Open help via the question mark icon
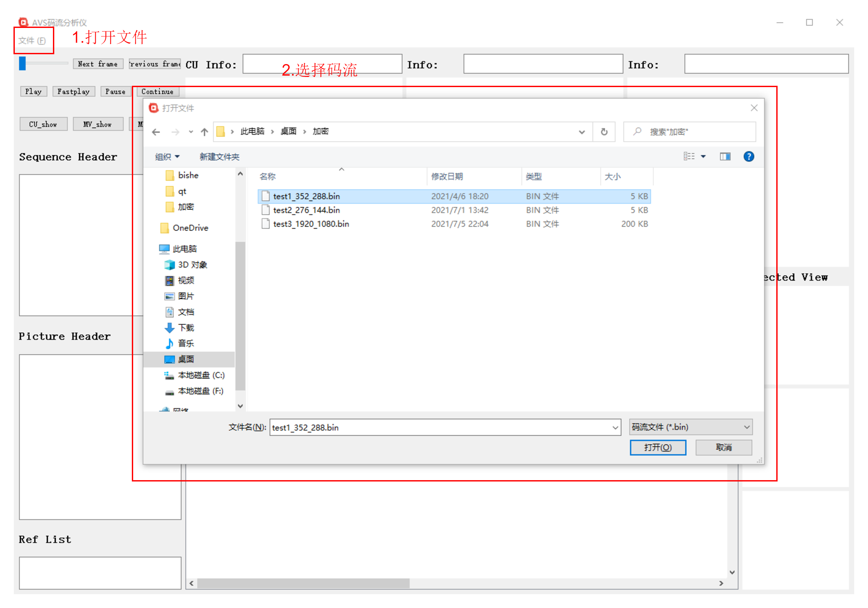868x608 pixels. [749, 156]
